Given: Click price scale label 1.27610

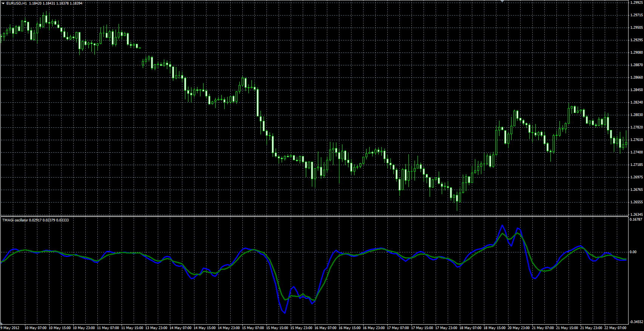Looking at the screenshot, I should 636,140.
